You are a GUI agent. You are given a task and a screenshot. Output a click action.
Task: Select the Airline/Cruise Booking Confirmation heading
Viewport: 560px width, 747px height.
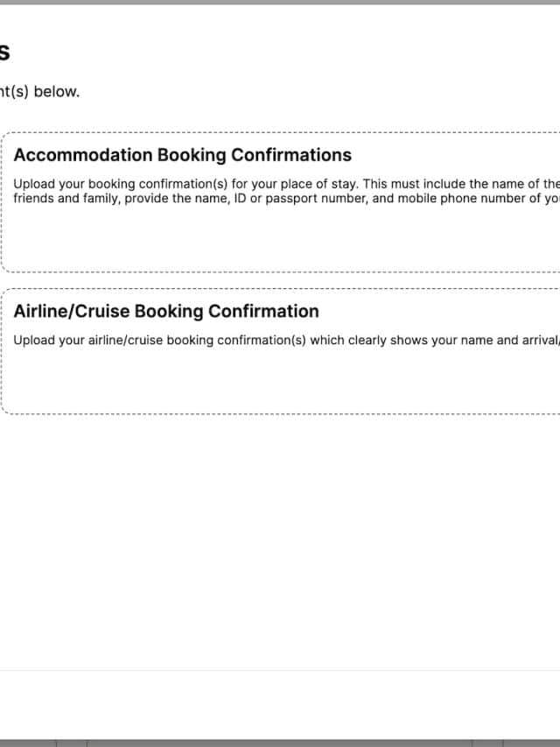pos(166,311)
